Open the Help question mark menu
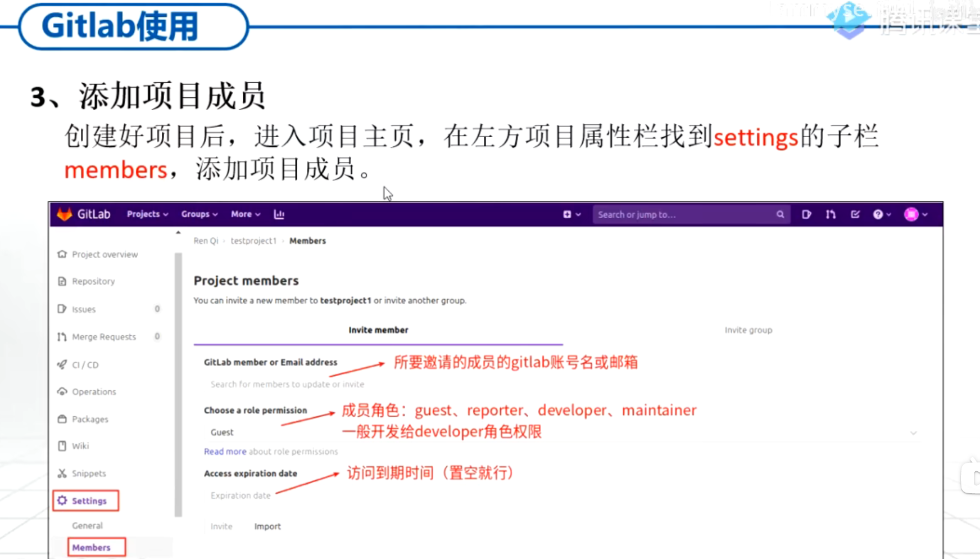Image resolution: width=980 pixels, height=559 pixels. [882, 214]
